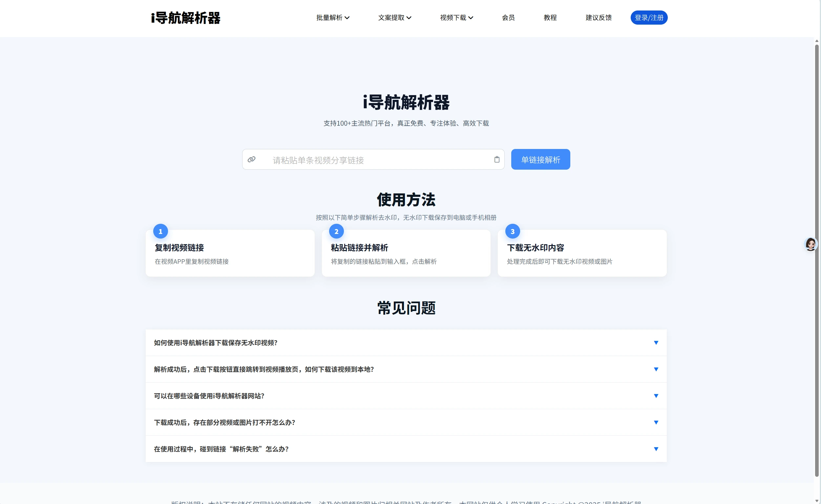Open the 教程 page
The width and height of the screenshot is (821, 504).
click(550, 18)
